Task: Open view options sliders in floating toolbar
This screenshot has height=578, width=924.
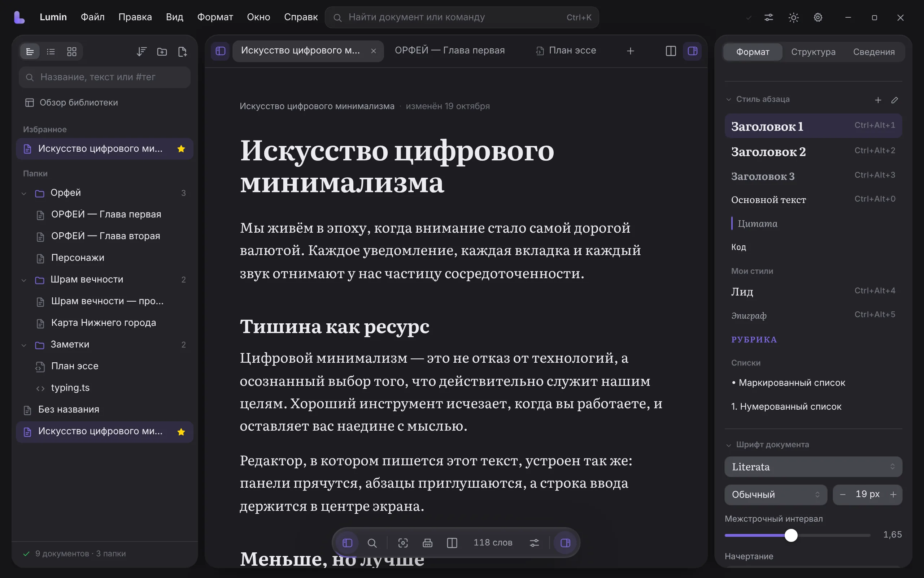Action: [534, 543]
